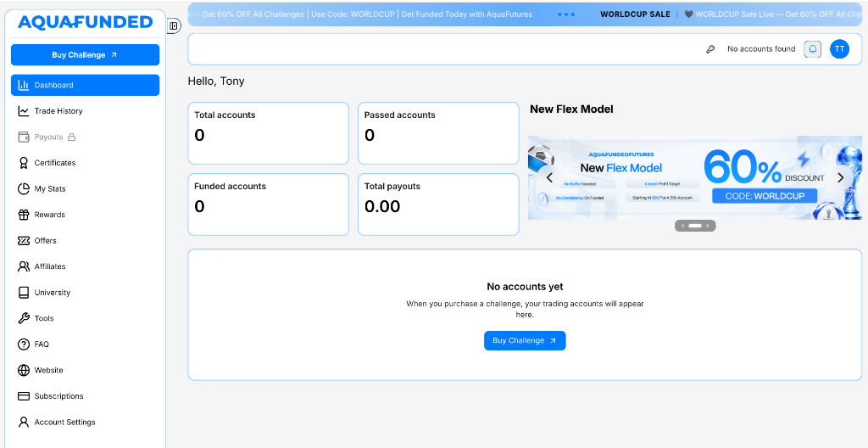Click the Hello, Tony greeting
The width and height of the screenshot is (868, 448).
[x=216, y=81]
